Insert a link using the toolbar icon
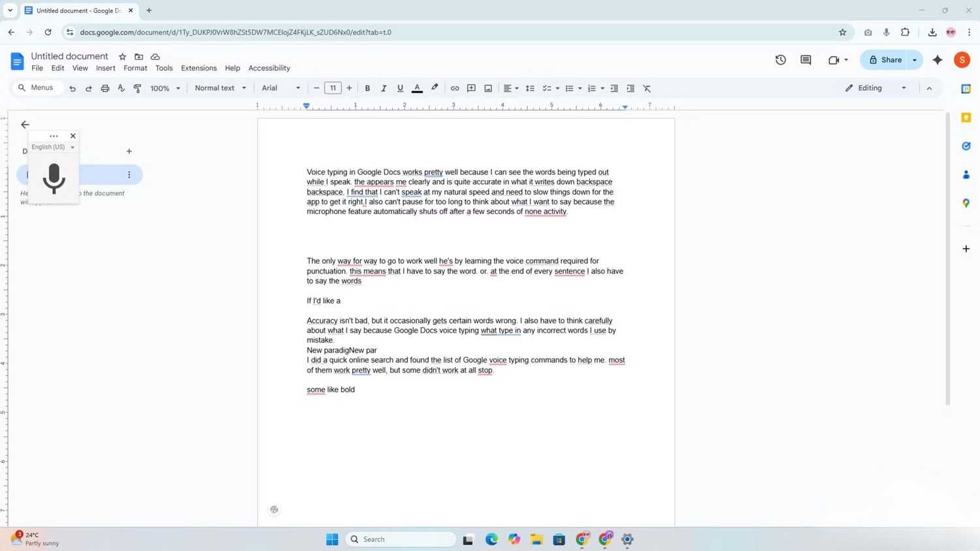 coord(455,87)
